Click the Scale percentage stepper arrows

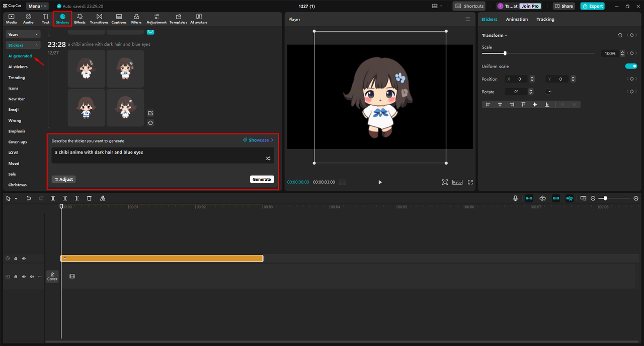tap(622, 53)
